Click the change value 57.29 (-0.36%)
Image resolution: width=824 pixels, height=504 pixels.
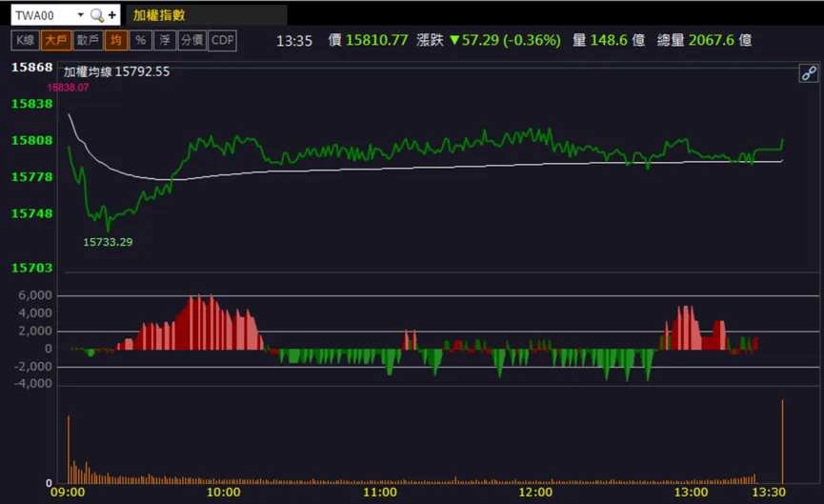click(506, 40)
